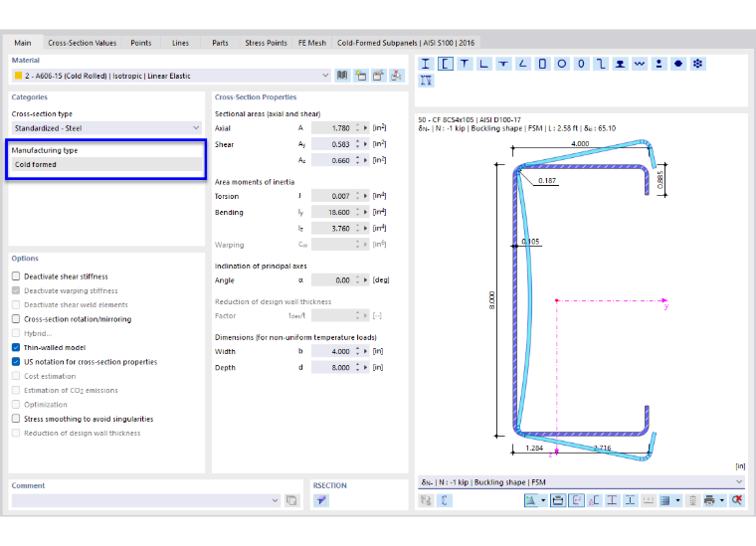Pick the circular hollow section icon
756x546 pixels.
point(562,64)
